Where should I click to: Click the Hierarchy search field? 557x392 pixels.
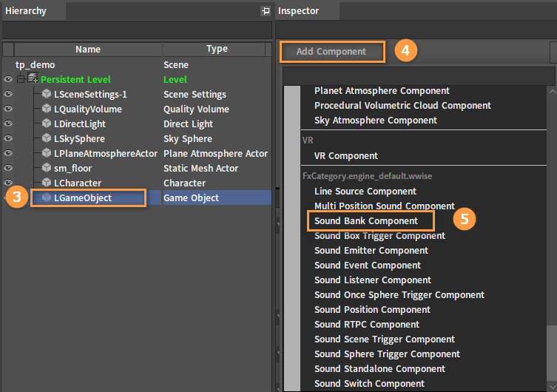point(137,30)
